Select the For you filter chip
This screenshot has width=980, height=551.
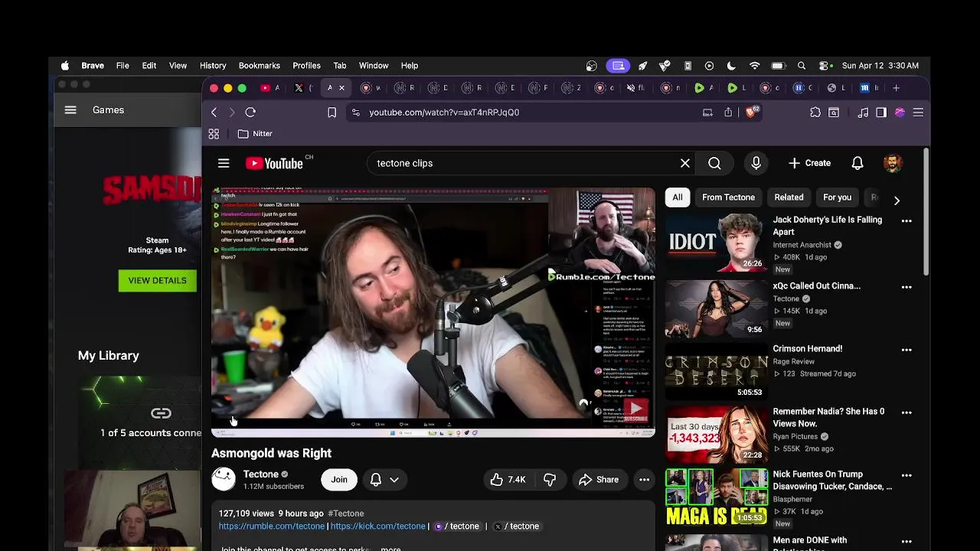coord(837,197)
